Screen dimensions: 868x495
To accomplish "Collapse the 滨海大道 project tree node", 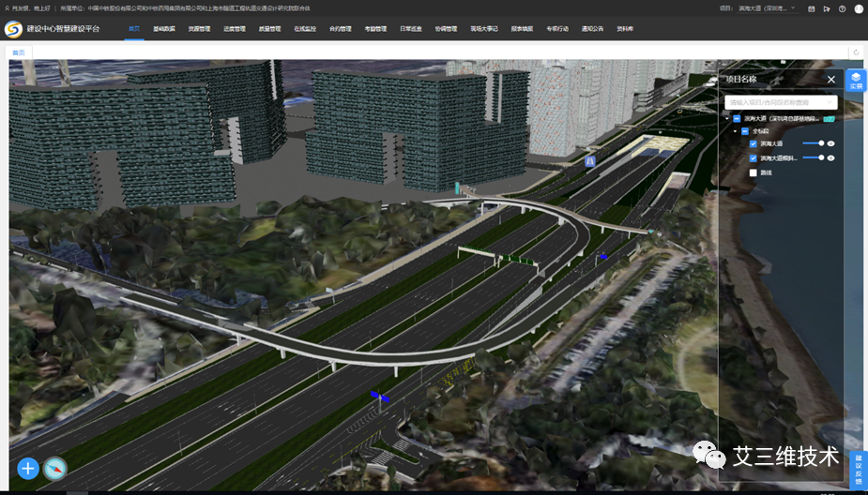I will (727, 118).
